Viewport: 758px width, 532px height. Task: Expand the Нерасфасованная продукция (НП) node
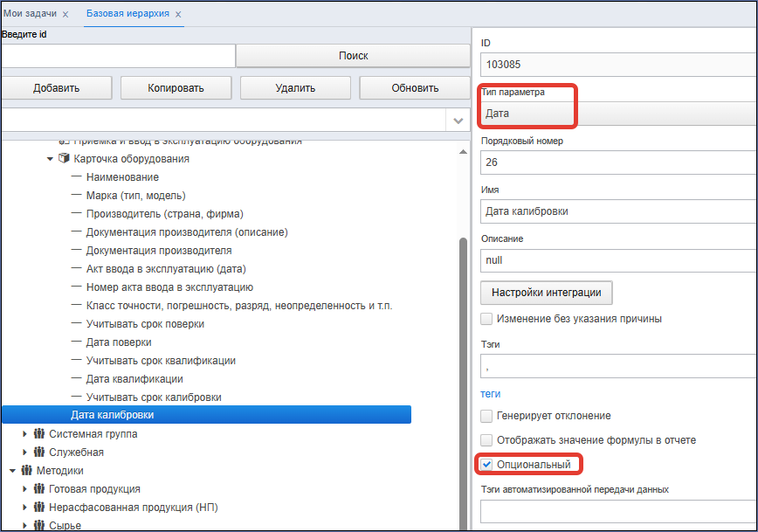point(24,508)
